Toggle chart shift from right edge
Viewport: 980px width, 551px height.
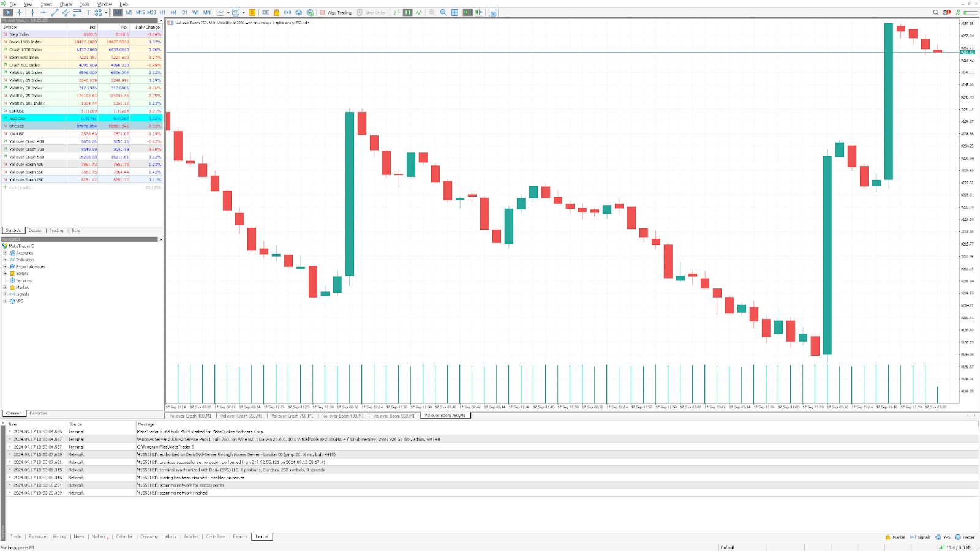(480, 12)
